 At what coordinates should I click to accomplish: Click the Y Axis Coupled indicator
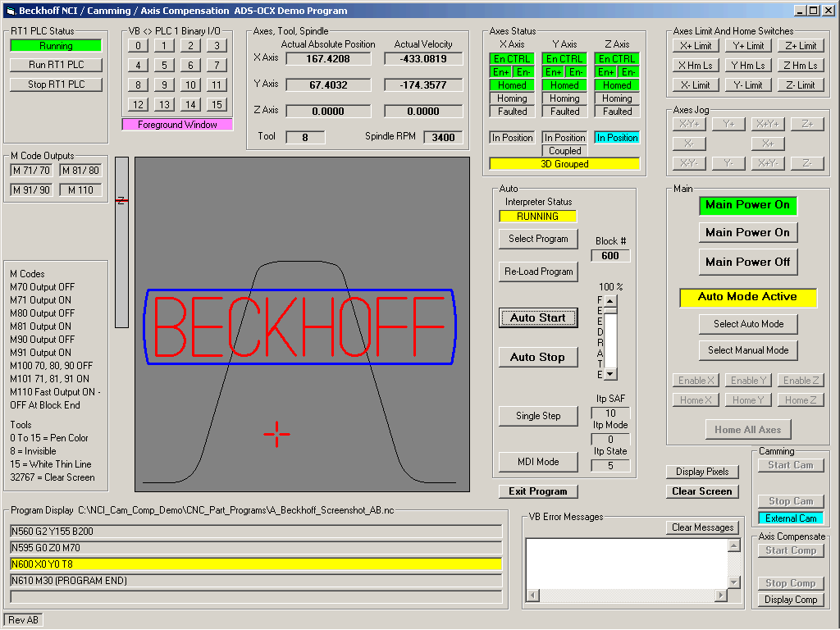coord(564,151)
